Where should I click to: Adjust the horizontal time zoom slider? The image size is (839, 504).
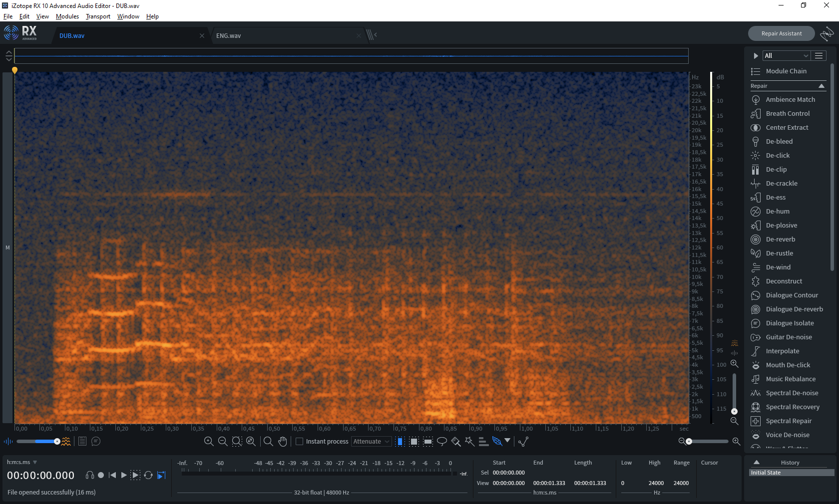(708, 441)
